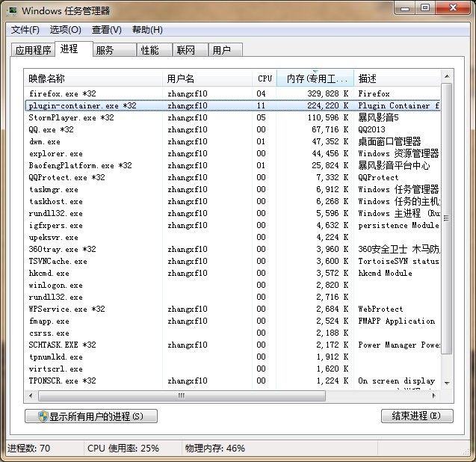
Task: Open the 查看(V) menu
Action: click(107, 30)
